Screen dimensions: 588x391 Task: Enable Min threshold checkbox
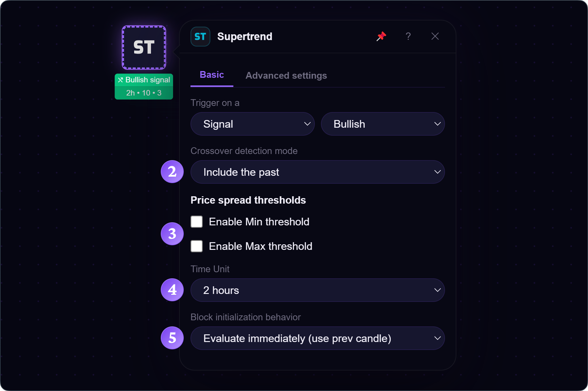(x=197, y=222)
